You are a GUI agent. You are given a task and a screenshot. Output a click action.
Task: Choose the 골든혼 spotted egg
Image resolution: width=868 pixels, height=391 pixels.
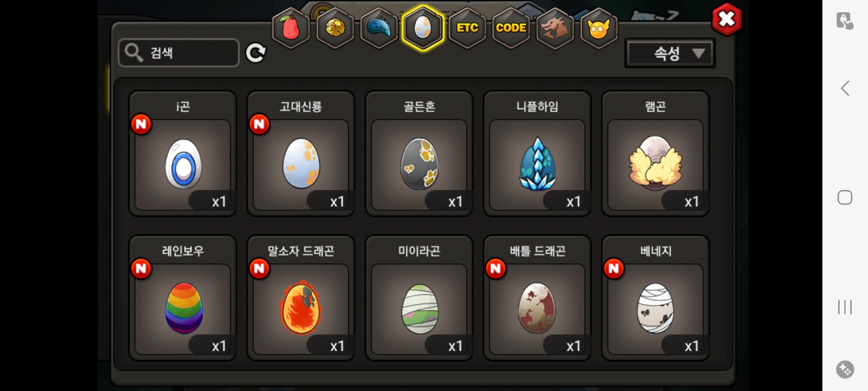click(419, 154)
